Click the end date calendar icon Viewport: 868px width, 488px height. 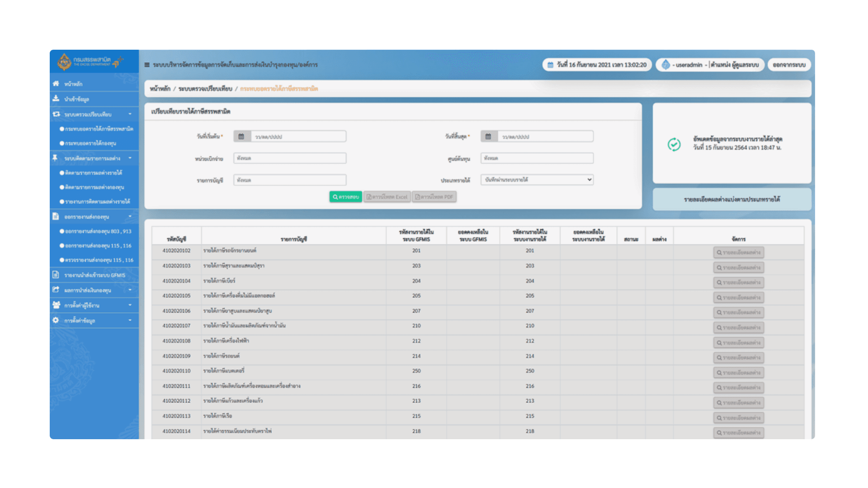[488, 136]
